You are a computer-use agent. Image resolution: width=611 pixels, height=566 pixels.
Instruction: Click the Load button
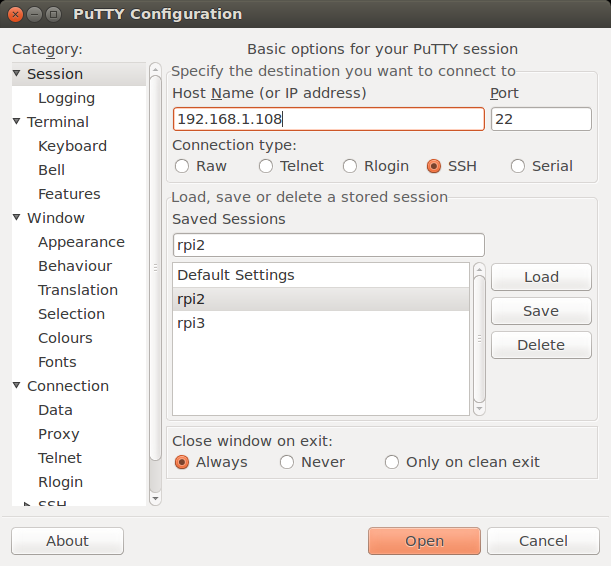click(541, 277)
